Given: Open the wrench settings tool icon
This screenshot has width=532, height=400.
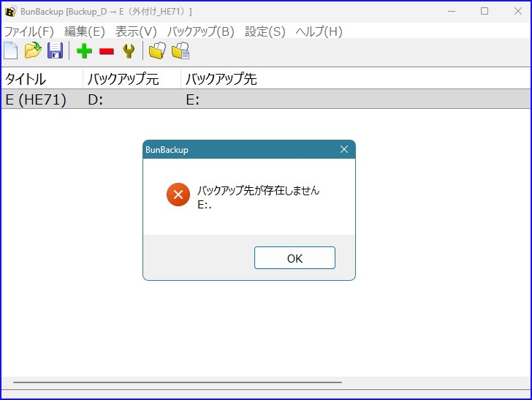Looking at the screenshot, I should click(x=129, y=51).
